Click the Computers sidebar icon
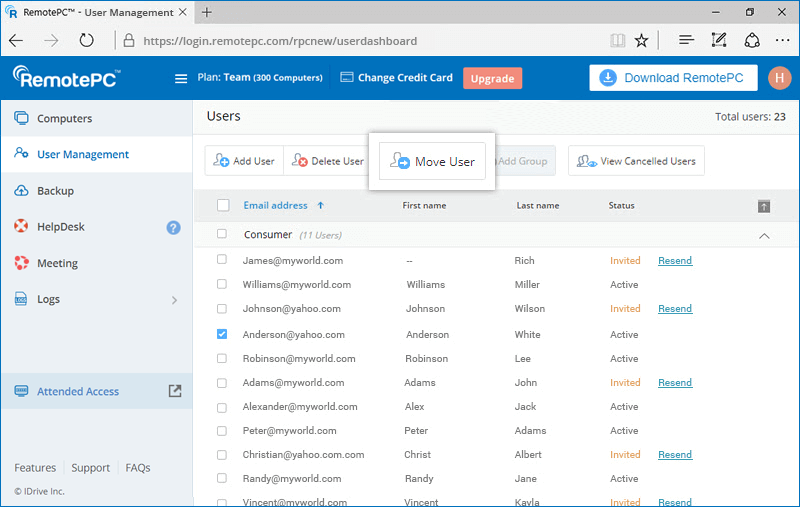The width and height of the screenshot is (800, 507). [21, 118]
